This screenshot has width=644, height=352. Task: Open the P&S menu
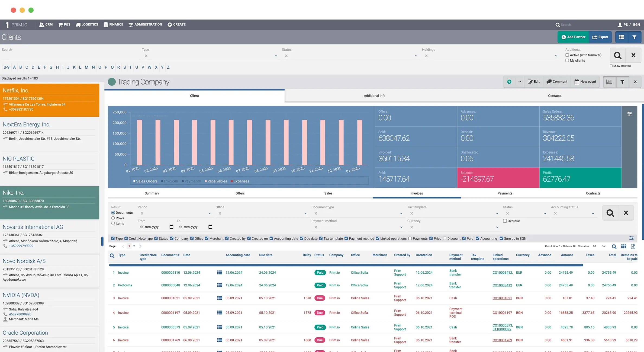point(64,24)
